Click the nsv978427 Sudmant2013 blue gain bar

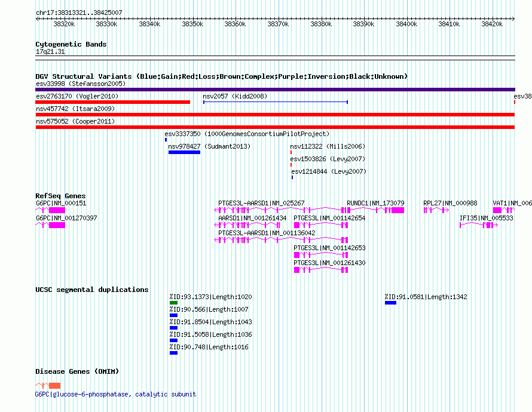[184, 152]
